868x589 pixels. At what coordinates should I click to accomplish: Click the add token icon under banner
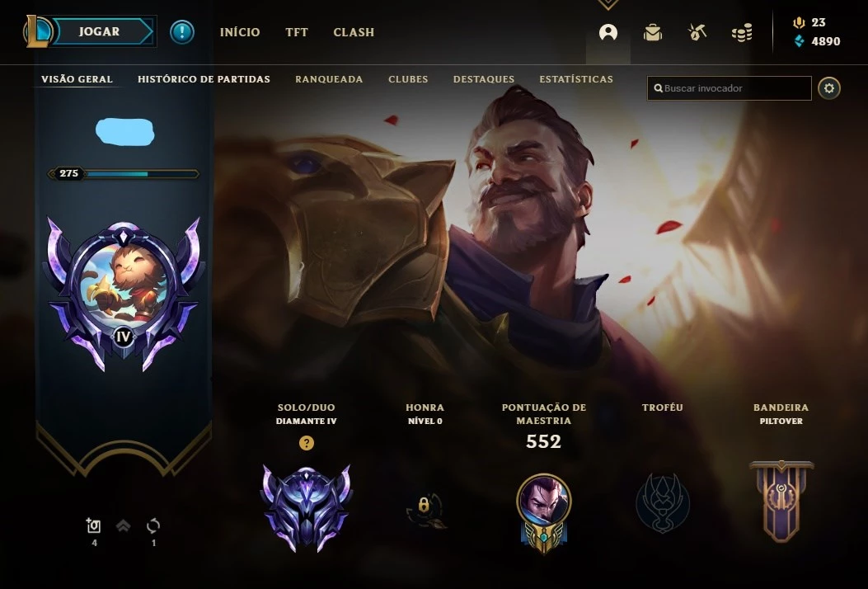(93, 525)
